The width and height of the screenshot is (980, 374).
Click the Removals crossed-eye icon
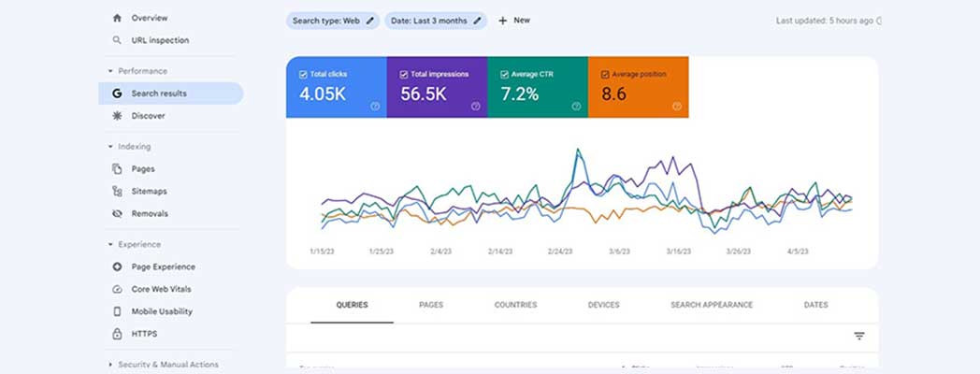(117, 213)
